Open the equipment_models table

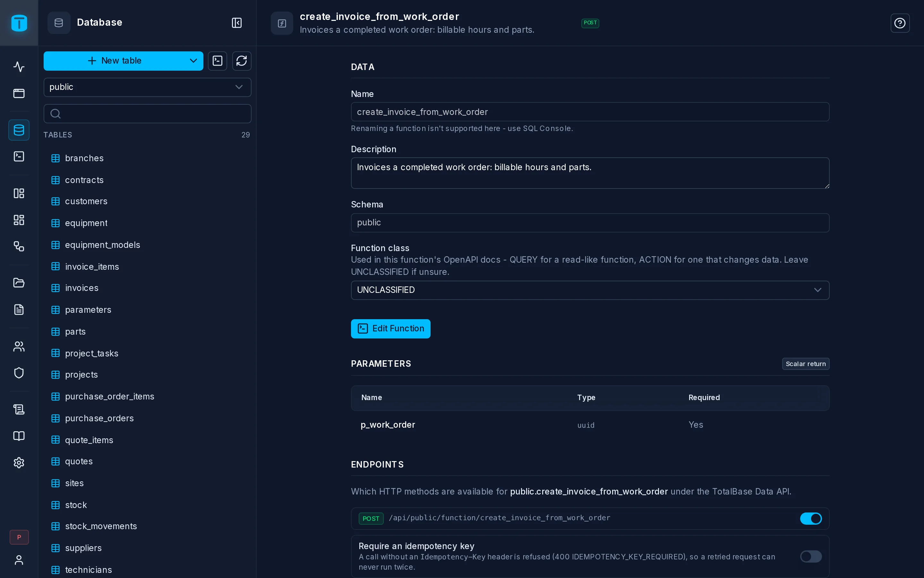147,245
